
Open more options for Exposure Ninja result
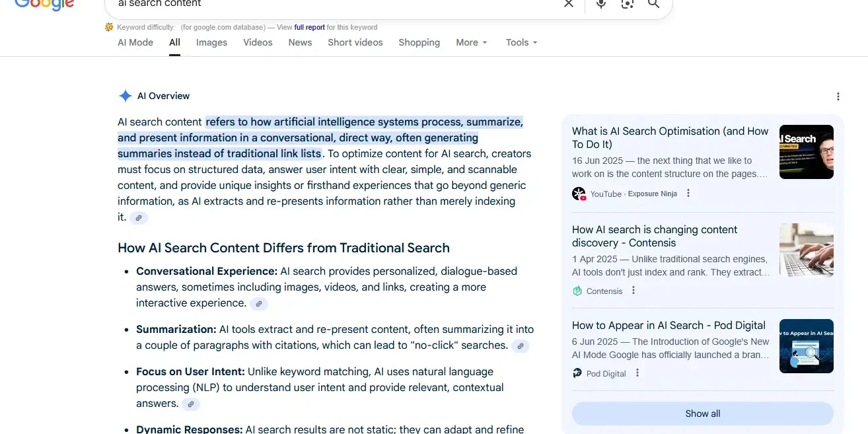[x=688, y=194]
